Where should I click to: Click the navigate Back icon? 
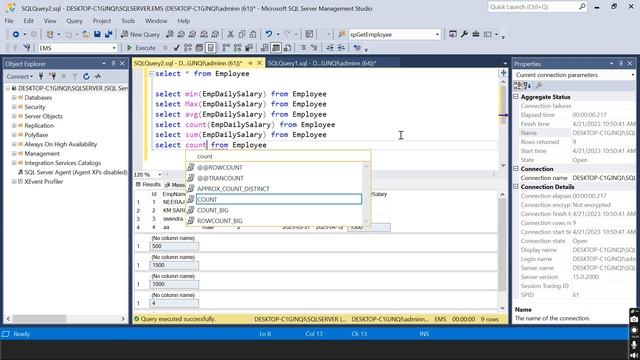click(16, 34)
